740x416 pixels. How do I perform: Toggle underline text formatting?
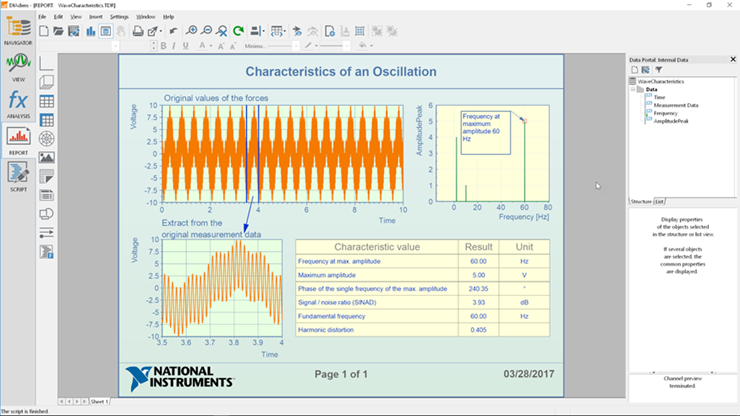pyautogui.click(x=186, y=45)
